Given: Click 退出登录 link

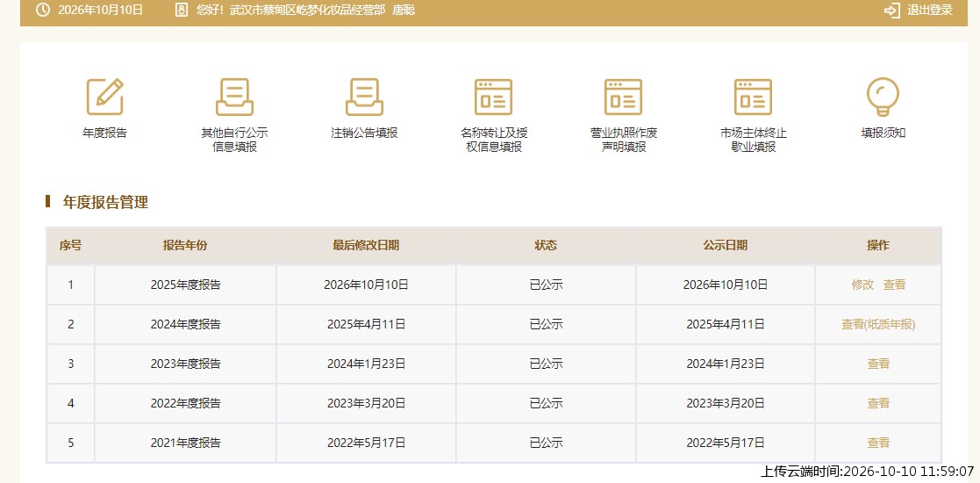Looking at the screenshot, I should point(930,10).
